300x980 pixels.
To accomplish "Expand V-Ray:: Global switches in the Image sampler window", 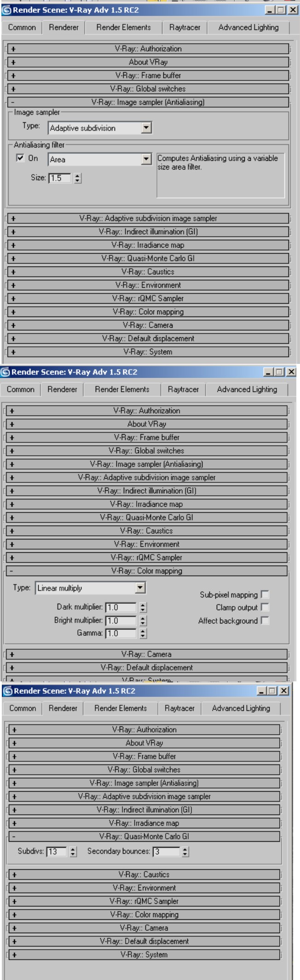I will pos(148,89).
